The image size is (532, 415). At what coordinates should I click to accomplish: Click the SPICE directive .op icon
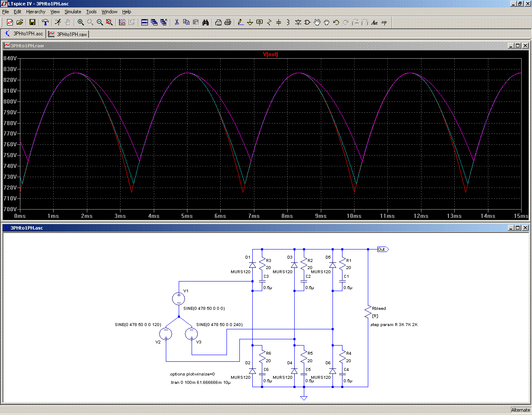tap(384, 22)
